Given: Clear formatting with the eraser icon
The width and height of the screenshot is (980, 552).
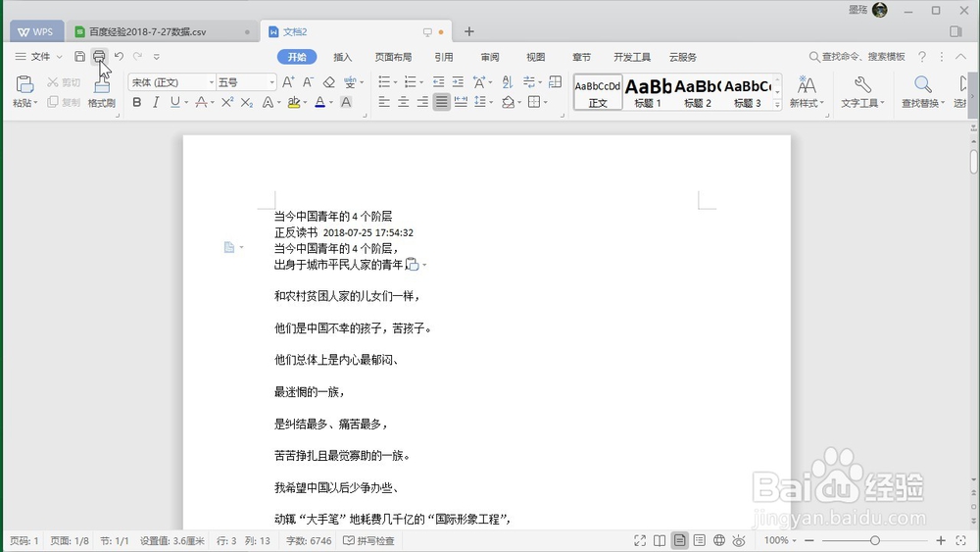Looking at the screenshot, I should 328,82.
